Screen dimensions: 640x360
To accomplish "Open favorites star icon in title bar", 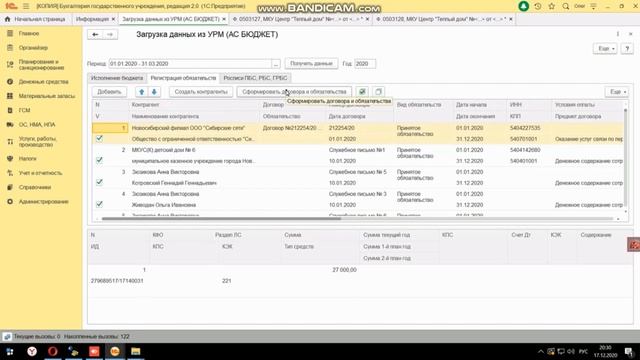I will pyautogui.click(x=551, y=6).
